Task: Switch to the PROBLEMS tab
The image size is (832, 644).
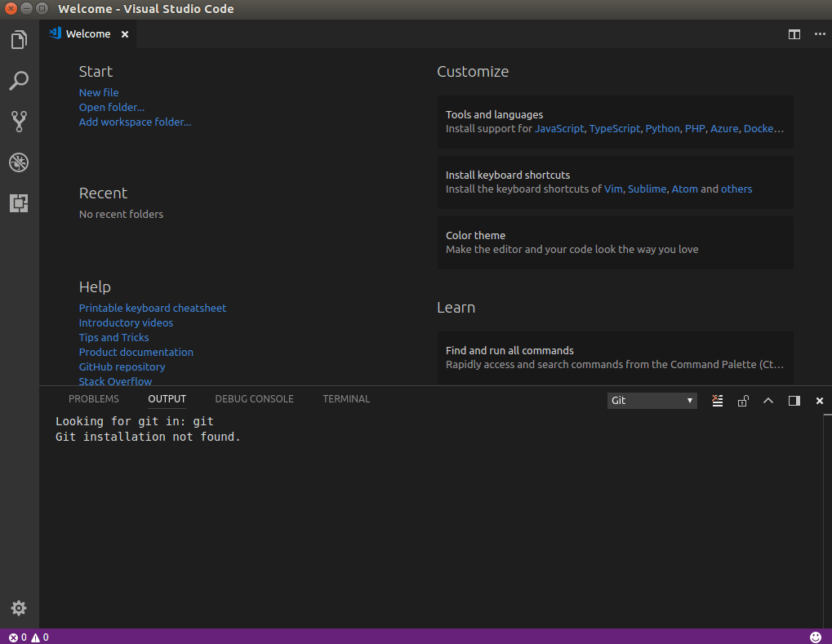Action: pyautogui.click(x=93, y=399)
